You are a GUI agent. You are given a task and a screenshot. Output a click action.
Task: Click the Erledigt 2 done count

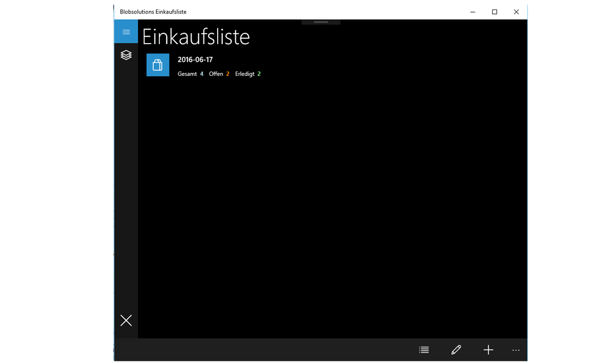click(248, 74)
